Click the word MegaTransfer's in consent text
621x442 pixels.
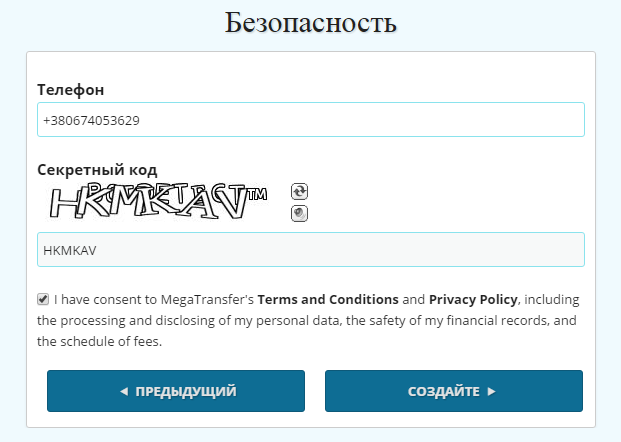(207, 299)
